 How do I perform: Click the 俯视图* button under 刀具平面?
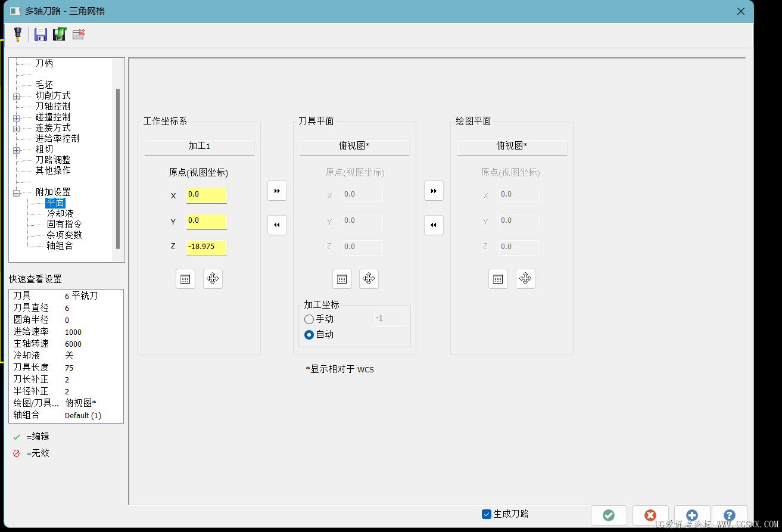(x=354, y=147)
